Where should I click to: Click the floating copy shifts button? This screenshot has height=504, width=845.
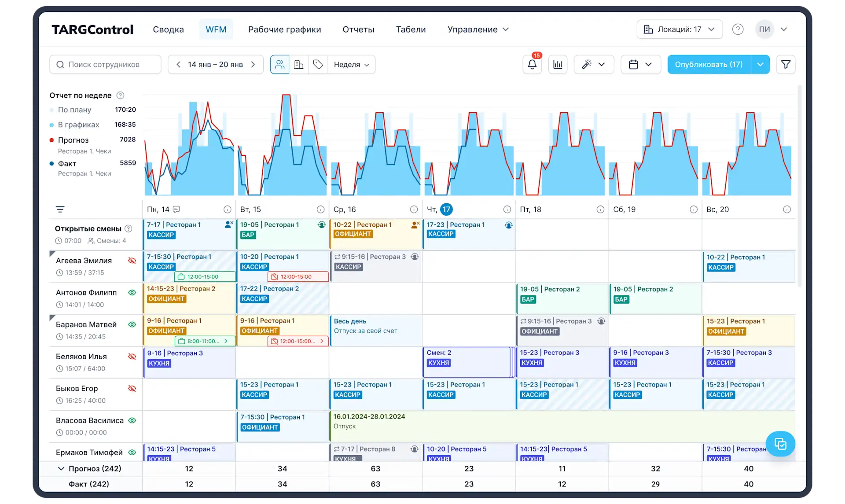pos(780,444)
